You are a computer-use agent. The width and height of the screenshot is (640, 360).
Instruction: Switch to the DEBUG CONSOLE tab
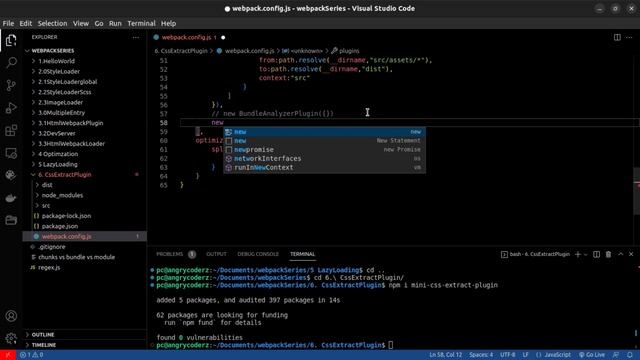tap(258, 254)
